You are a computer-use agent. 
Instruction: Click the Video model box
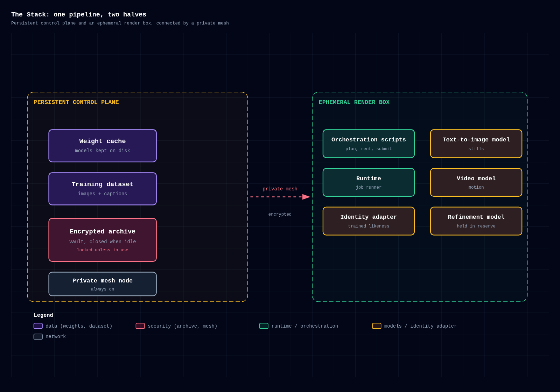point(476,182)
